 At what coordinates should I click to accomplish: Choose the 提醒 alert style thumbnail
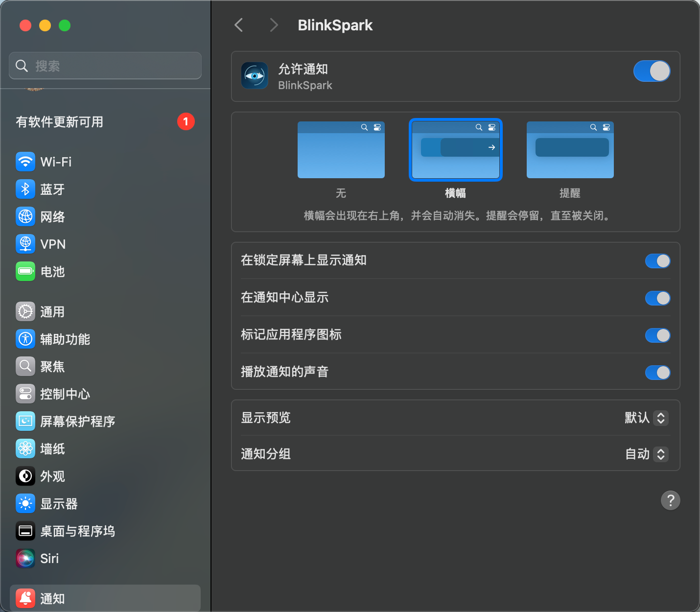570,150
